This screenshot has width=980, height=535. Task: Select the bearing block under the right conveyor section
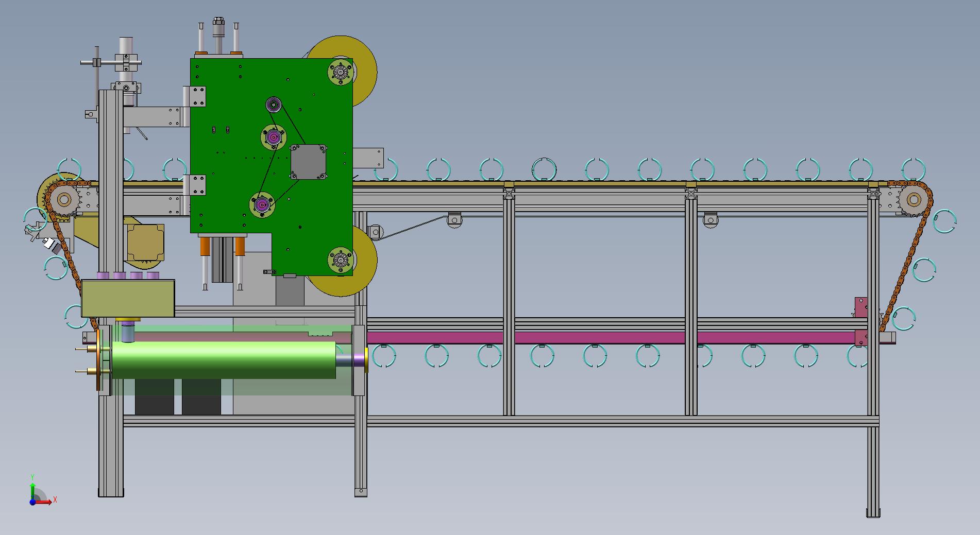tap(711, 220)
